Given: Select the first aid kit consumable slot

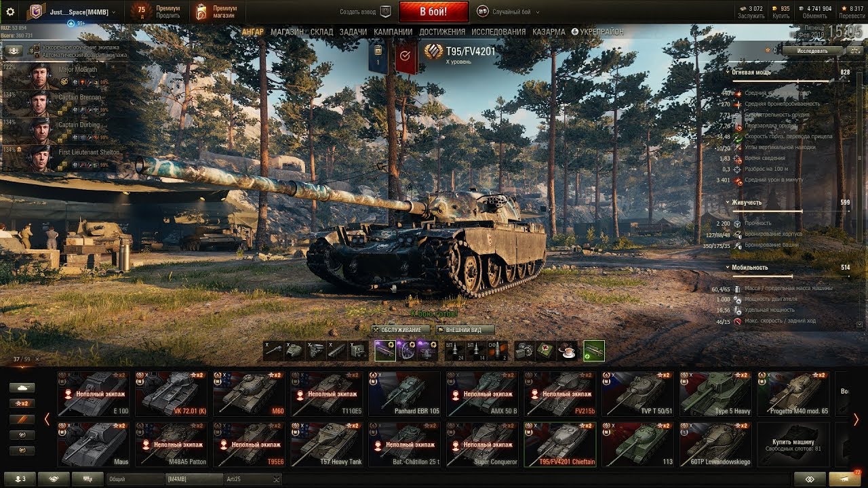Looking at the screenshot, I should [546, 350].
